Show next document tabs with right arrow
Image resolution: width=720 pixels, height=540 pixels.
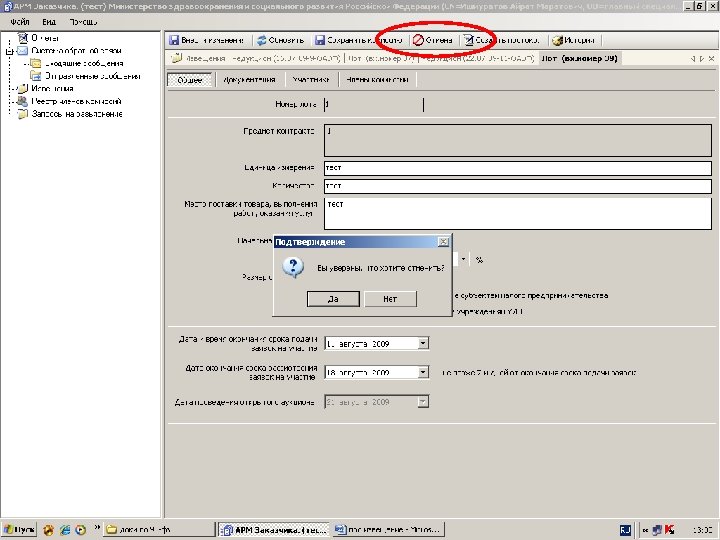coord(702,59)
